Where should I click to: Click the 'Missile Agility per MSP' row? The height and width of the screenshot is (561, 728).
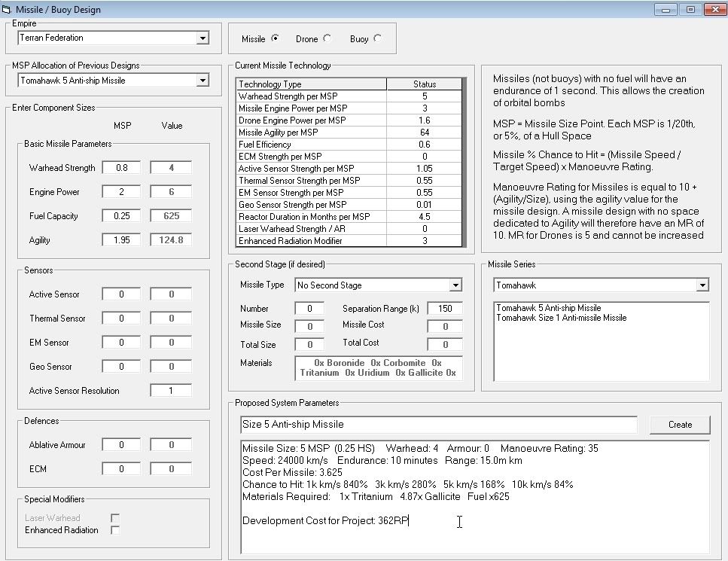(x=349, y=133)
